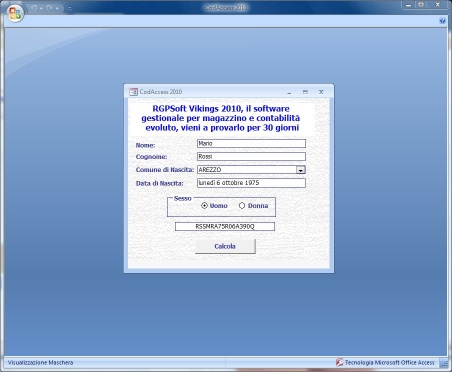Minimize the CodAccess 2010 form window
This screenshot has width=452, height=372.
pos(289,92)
